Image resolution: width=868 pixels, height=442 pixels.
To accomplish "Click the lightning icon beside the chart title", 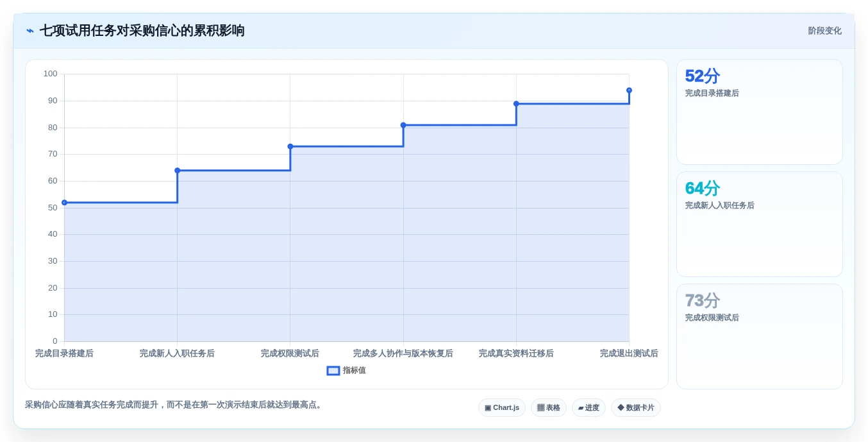I will (x=30, y=31).
